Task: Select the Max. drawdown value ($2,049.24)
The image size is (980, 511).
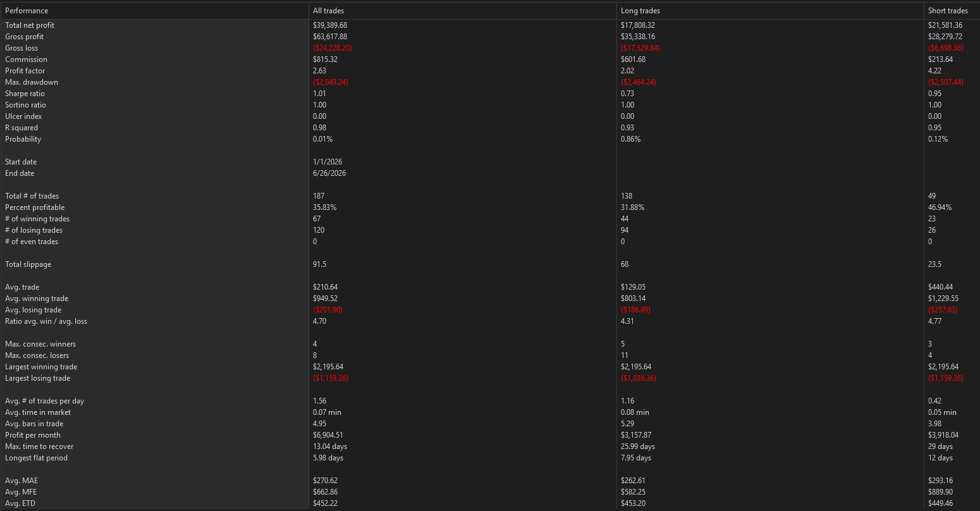Action: coord(332,82)
